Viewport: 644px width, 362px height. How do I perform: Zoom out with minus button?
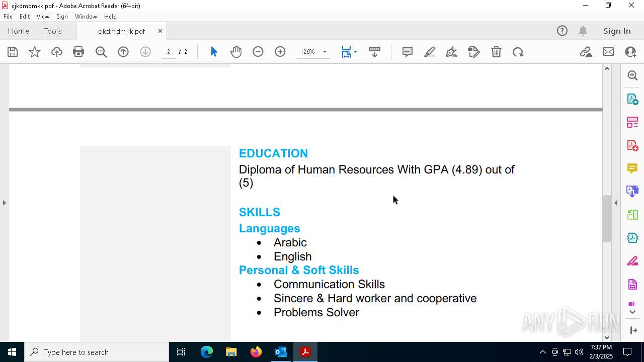coord(258,52)
